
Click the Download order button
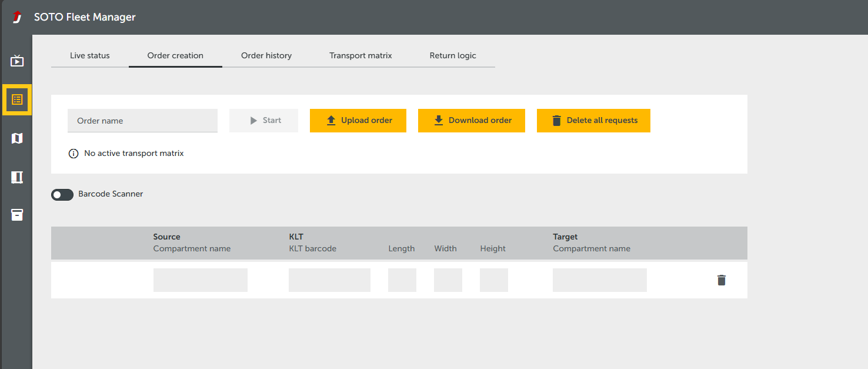[472, 121]
